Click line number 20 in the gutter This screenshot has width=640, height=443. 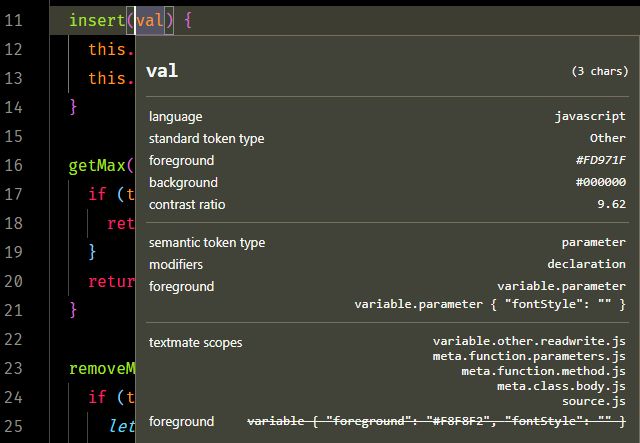pos(13,281)
